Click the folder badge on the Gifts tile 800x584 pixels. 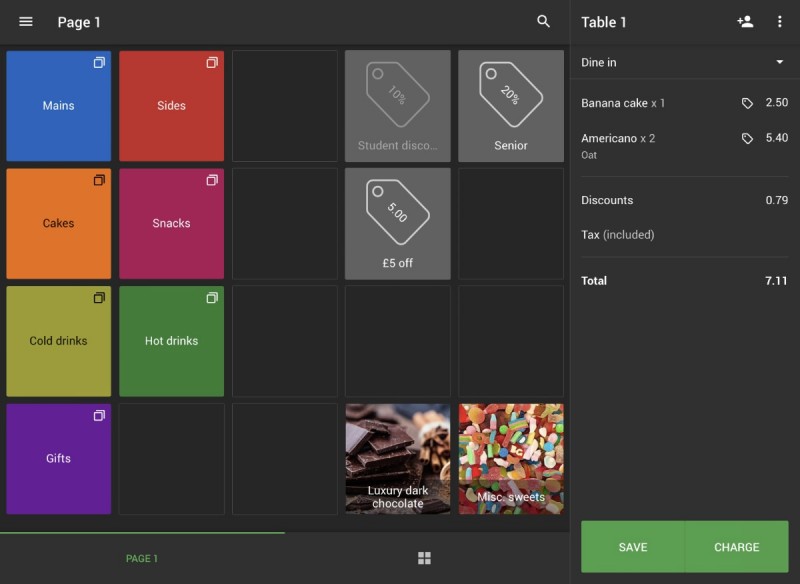coord(98,415)
